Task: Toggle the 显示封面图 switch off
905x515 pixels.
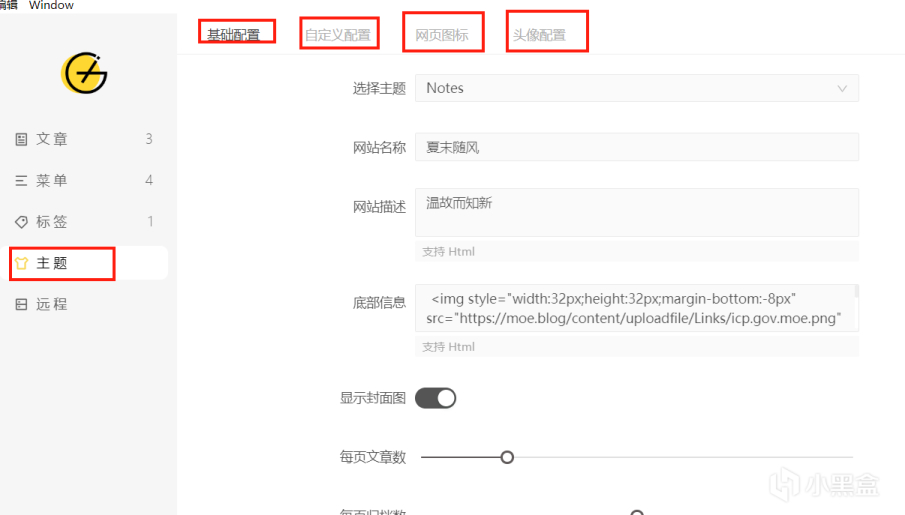Action: coord(435,398)
